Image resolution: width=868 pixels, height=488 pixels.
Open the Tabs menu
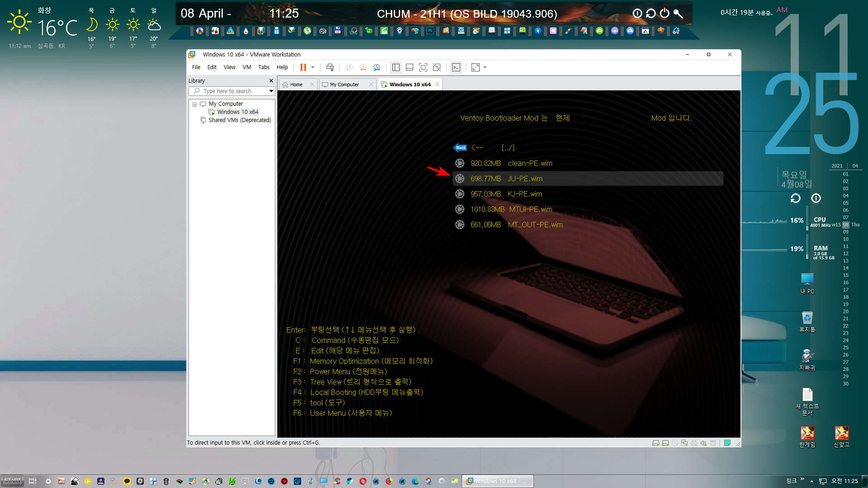(x=264, y=67)
